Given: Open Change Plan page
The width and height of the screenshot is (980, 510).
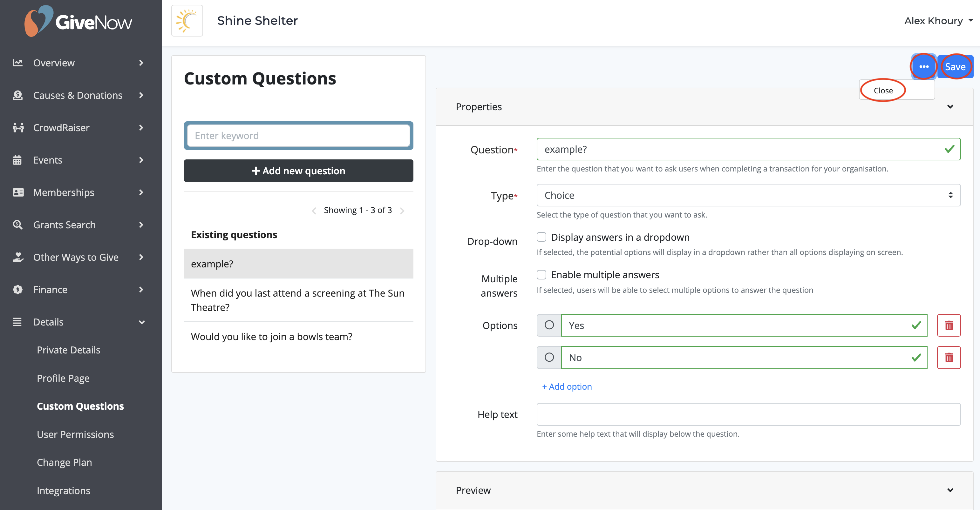Looking at the screenshot, I should [64, 462].
